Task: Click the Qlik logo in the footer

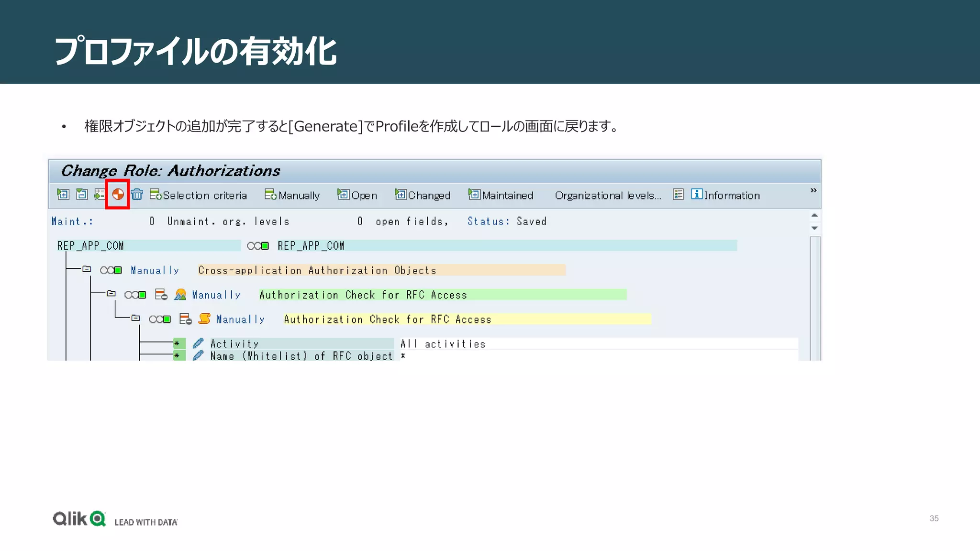Action: [79, 518]
